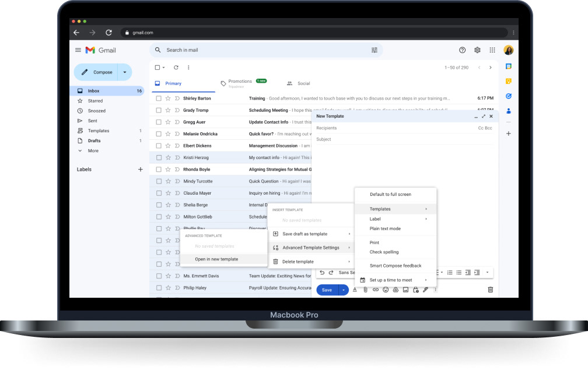588x370 pixels.
Task: Open Google Keep in the side panel
Action: (x=509, y=81)
